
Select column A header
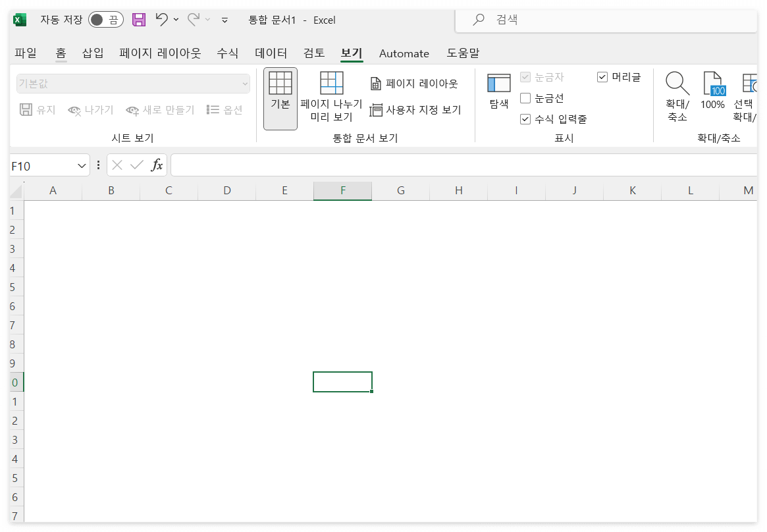(53, 191)
